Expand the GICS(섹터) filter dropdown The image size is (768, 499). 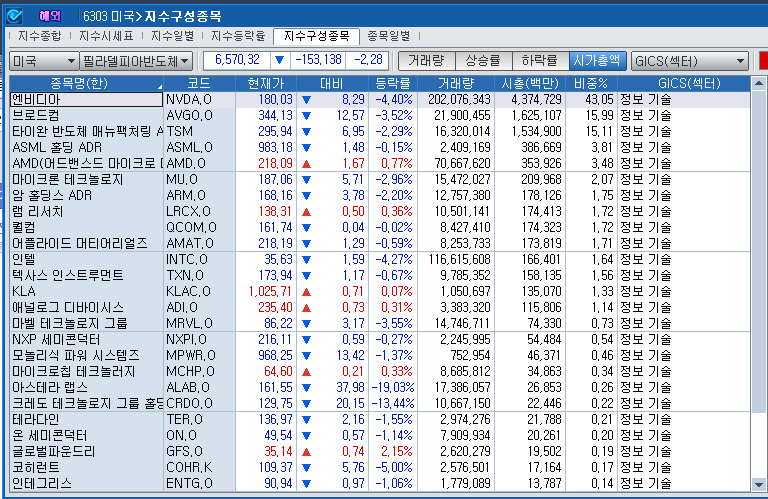(690, 61)
